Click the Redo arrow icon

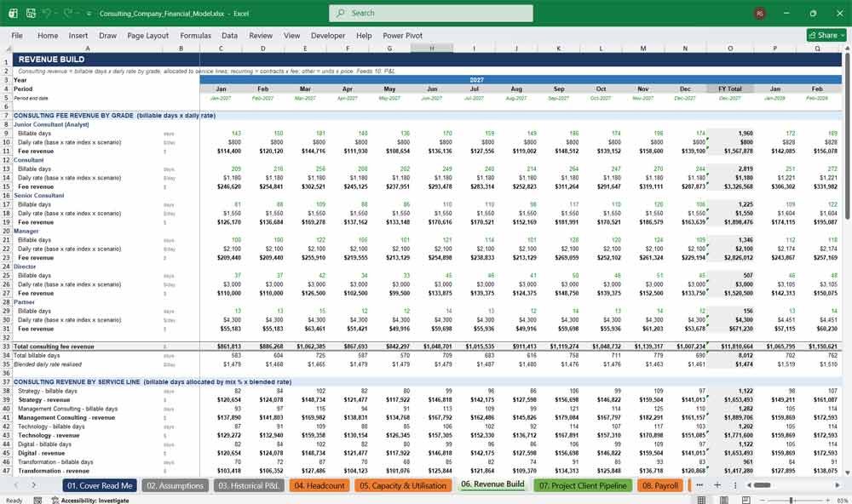[69, 13]
